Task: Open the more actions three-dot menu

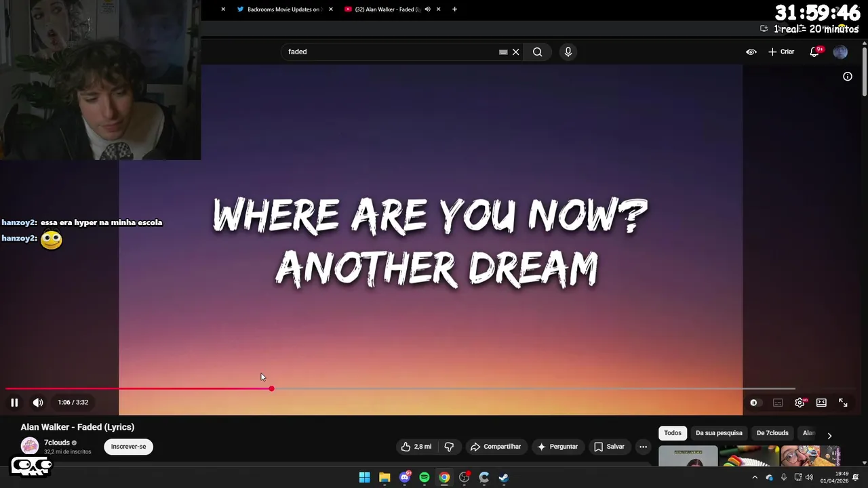Action: 643,447
